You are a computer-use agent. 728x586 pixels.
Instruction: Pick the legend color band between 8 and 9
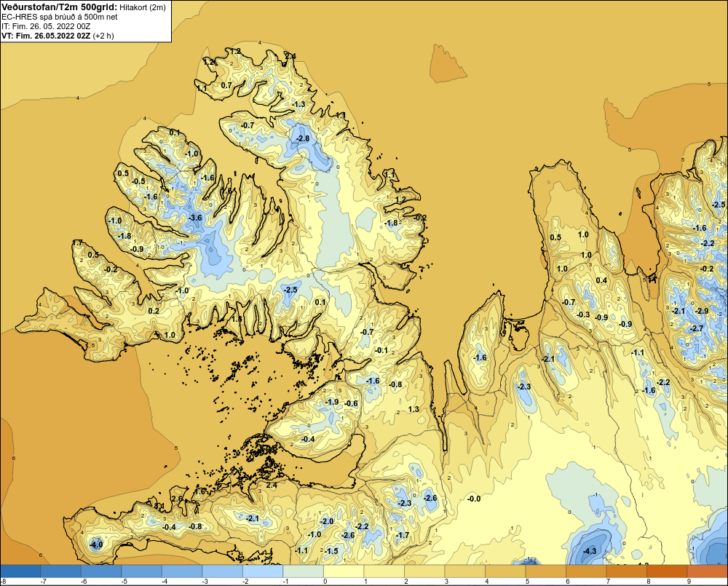click(667, 571)
